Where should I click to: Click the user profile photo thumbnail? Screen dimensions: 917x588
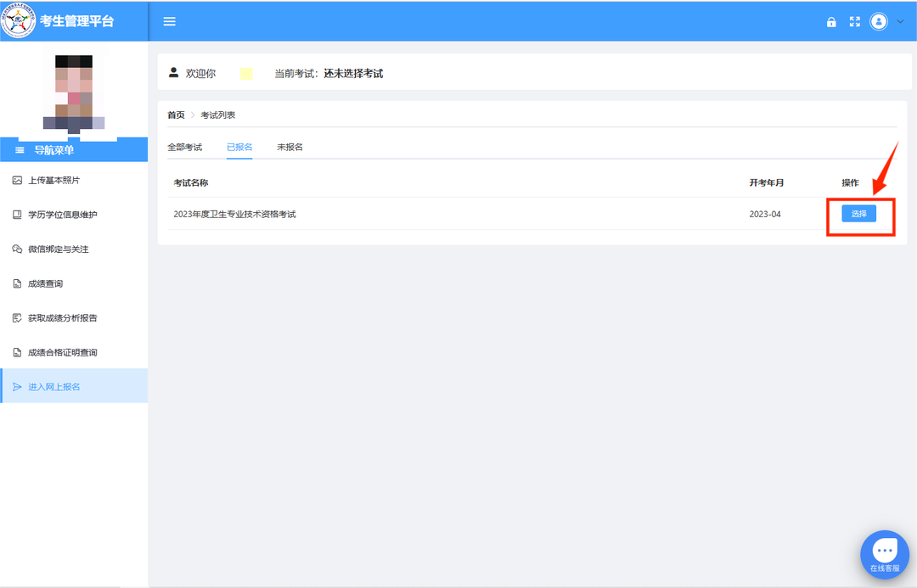[74, 93]
